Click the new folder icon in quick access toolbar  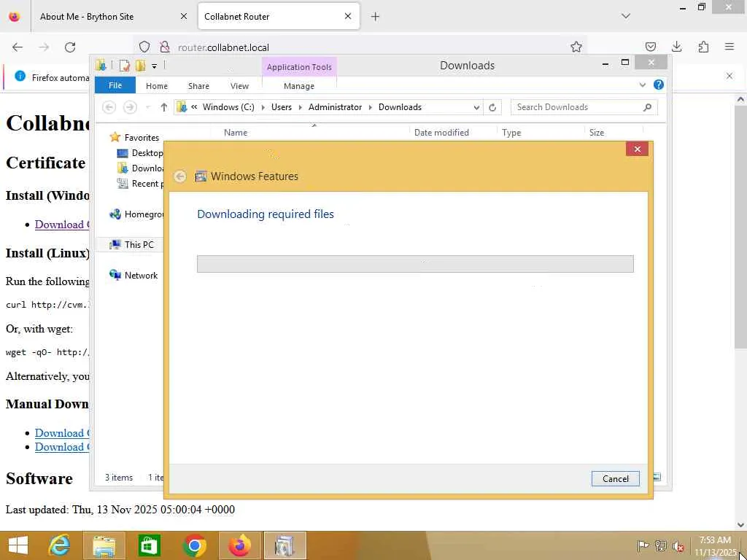(x=140, y=65)
